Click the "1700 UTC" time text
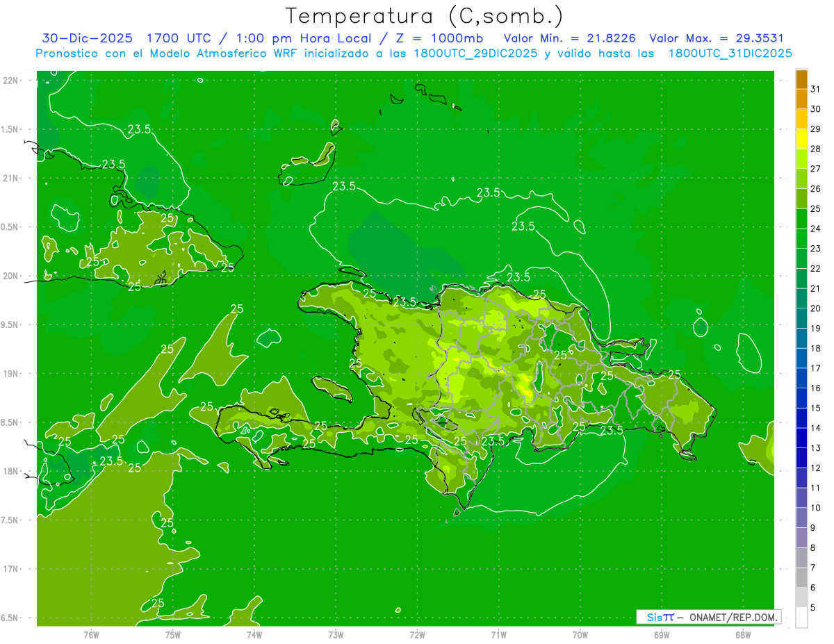The height and width of the screenshot is (644, 834). click(180, 38)
